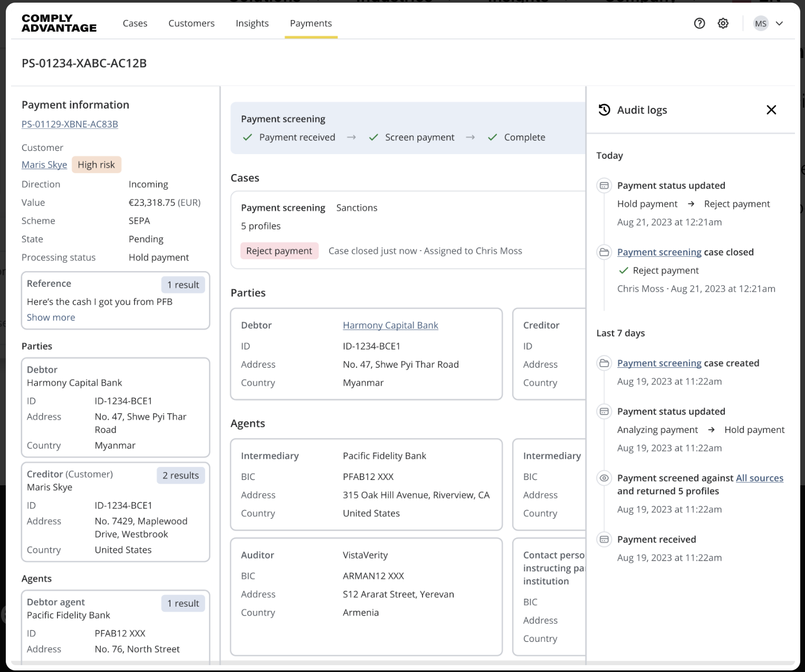Open the Cases tab
The image size is (805, 672).
[x=135, y=23]
